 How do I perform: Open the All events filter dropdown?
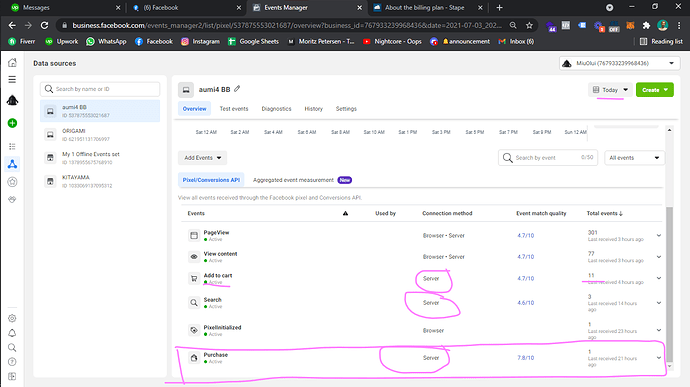pyautogui.click(x=634, y=158)
